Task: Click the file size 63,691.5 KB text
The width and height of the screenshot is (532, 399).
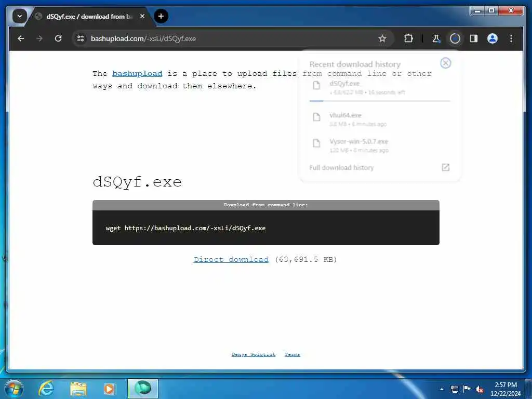Action: (x=306, y=260)
